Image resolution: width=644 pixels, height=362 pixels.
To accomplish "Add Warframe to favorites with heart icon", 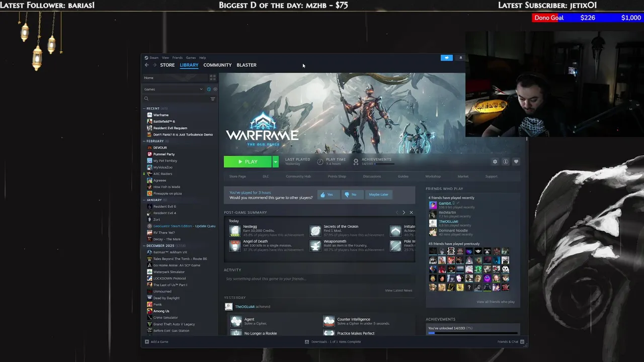I will click(x=516, y=162).
